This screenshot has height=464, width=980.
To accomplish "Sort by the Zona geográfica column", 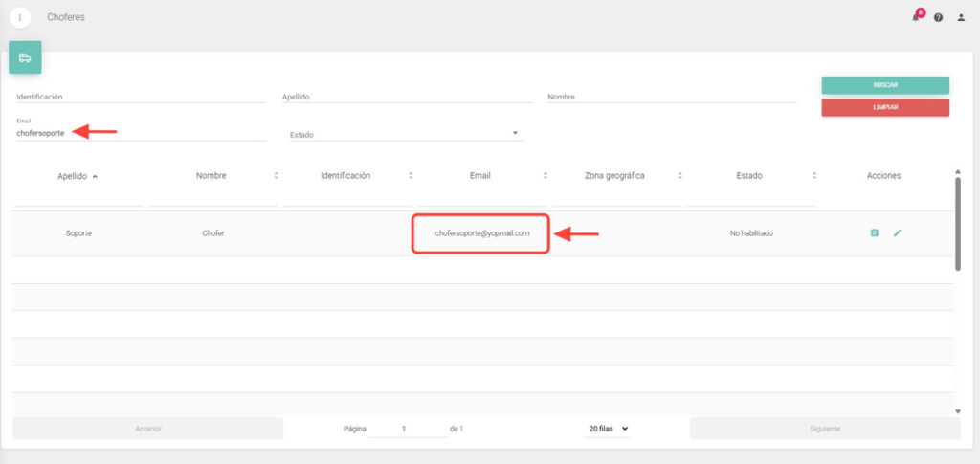I will pos(614,176).
